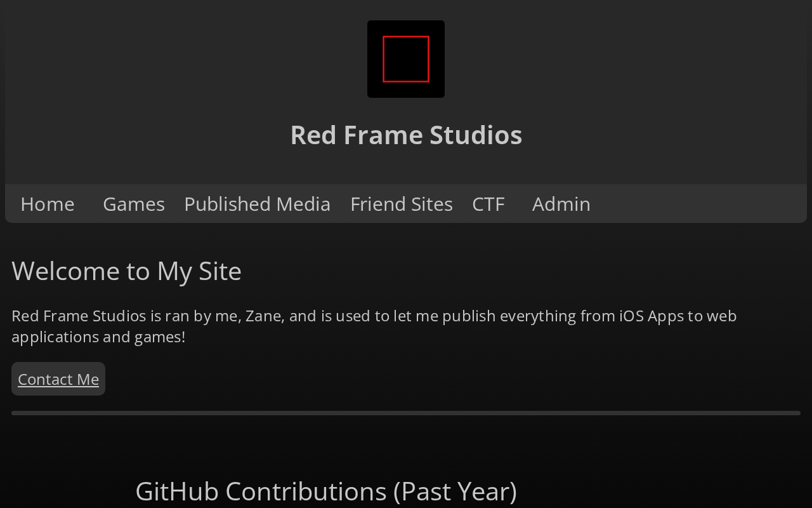Click '(Past Year)' in GitHub heading
This screenshot has width=812, height=508.
pos(455,491)
